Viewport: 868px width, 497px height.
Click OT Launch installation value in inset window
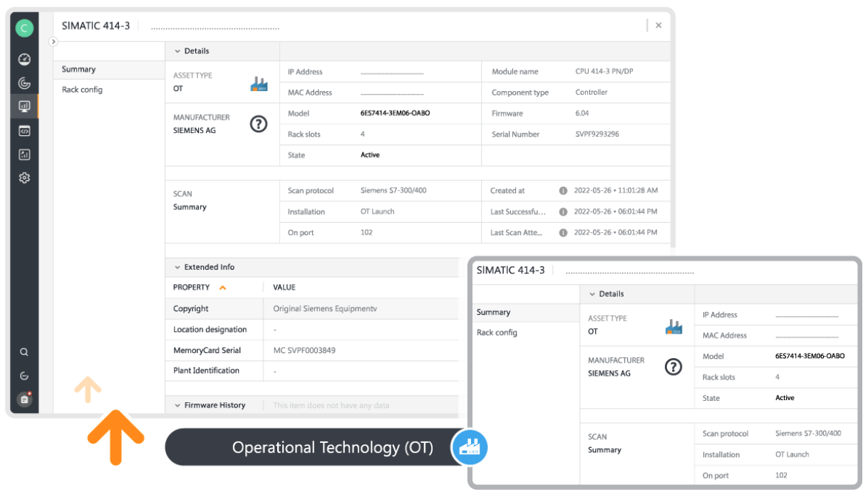[x=792, y=455]
